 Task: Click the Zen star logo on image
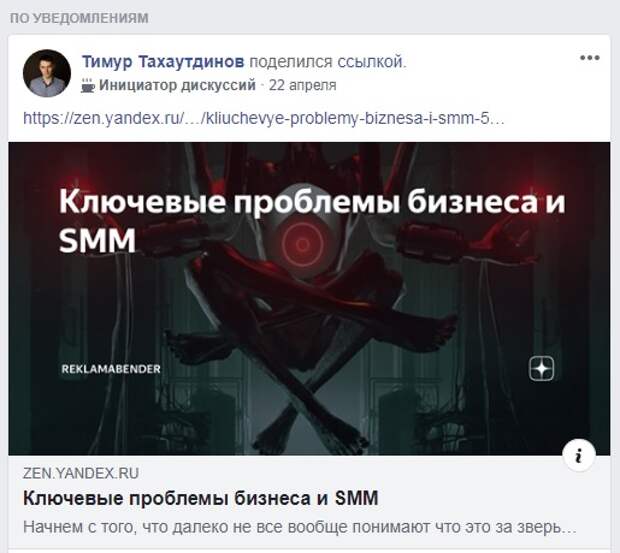tap(541, 368)
